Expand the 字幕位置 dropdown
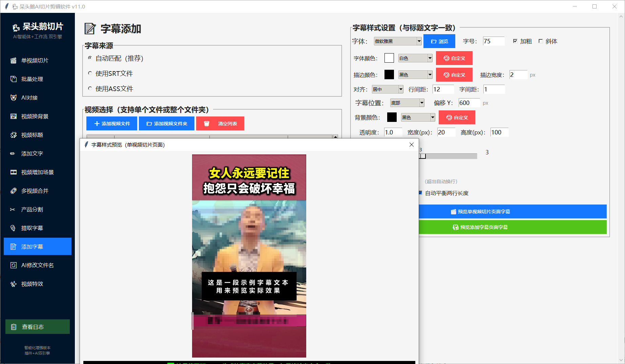 click(x=421, y=103)
